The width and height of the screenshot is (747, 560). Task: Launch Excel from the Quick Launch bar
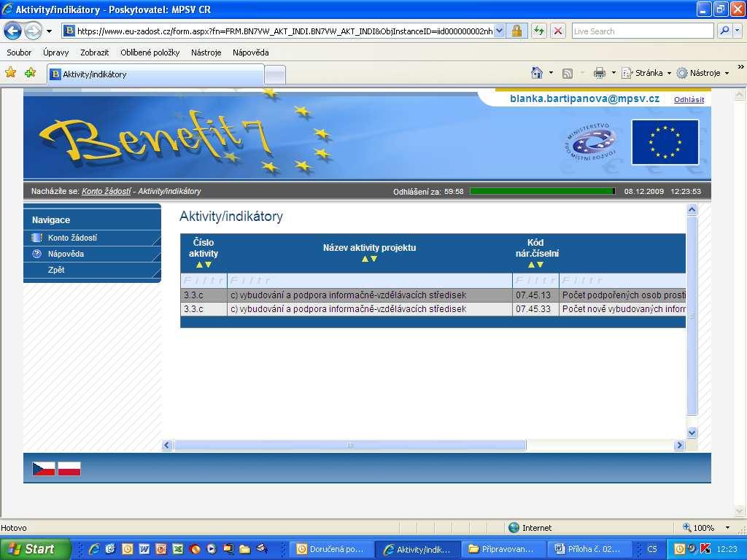[x=178, y=549]
